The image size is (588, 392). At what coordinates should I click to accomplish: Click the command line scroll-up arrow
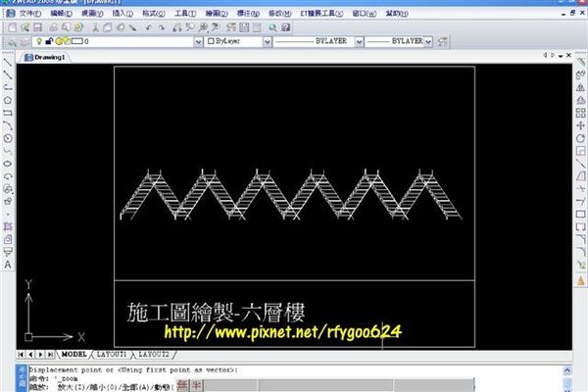point(567,370)
